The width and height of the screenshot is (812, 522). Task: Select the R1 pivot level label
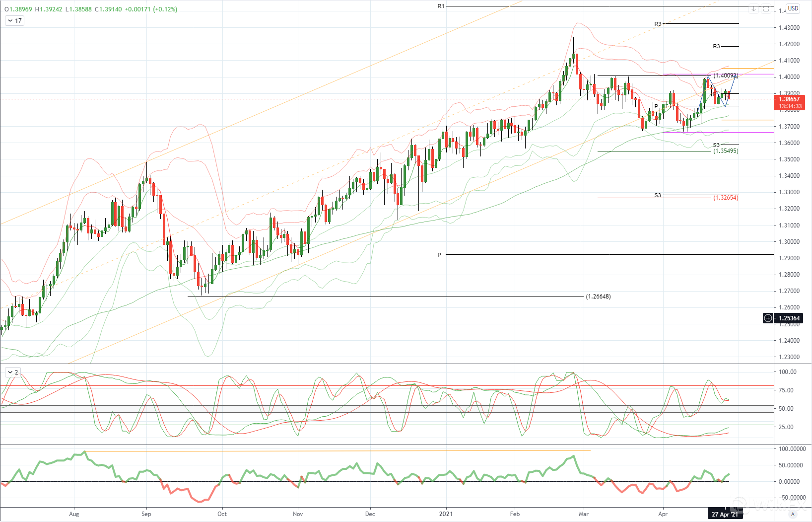pyautogui.click(x=441, y=6)
